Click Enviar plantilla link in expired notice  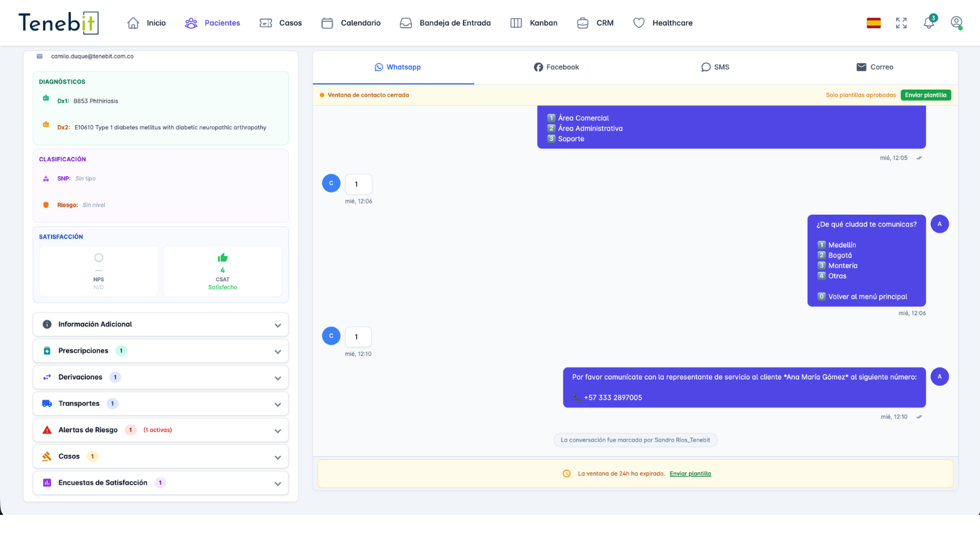click(x=690, y=474)
